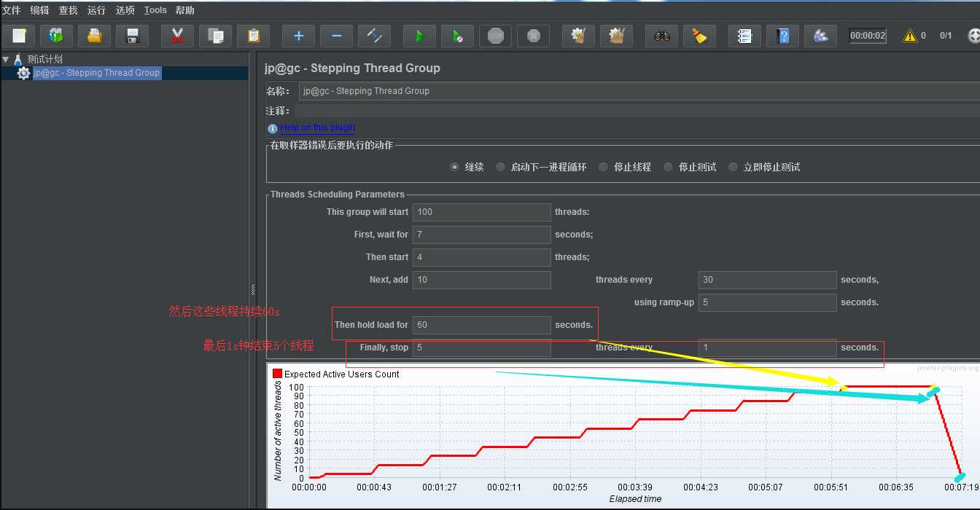Image resolution: width=980 pixels, height=510 pixels.
Task: Click the Toggle enable/disable icon
Action: [x=374, y=36]
